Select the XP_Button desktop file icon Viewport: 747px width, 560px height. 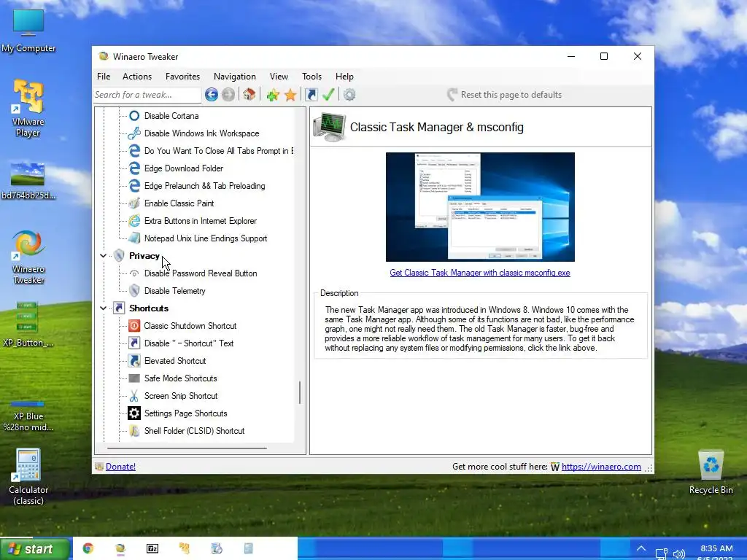tap(28, 324)
